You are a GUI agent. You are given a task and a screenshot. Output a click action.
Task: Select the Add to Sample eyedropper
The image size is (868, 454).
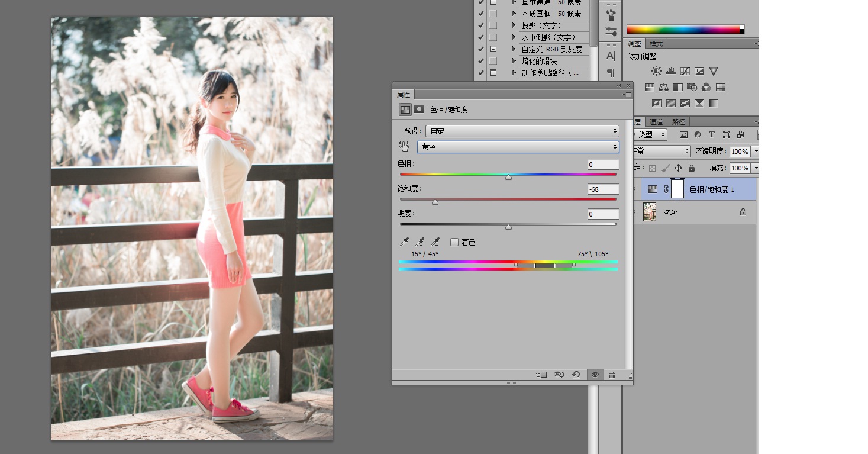(x=420, y=242)
